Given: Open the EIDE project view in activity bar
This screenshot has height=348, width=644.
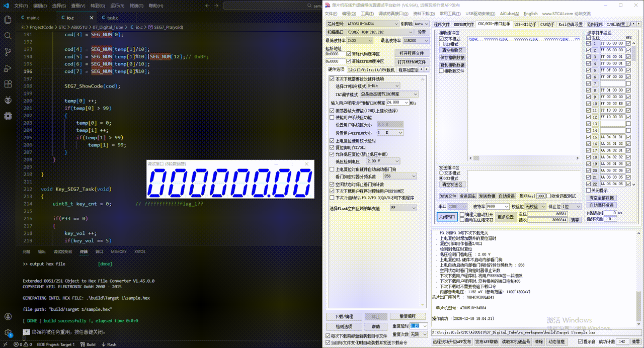Looking at the screenshot, I should [x=8, y=116].
